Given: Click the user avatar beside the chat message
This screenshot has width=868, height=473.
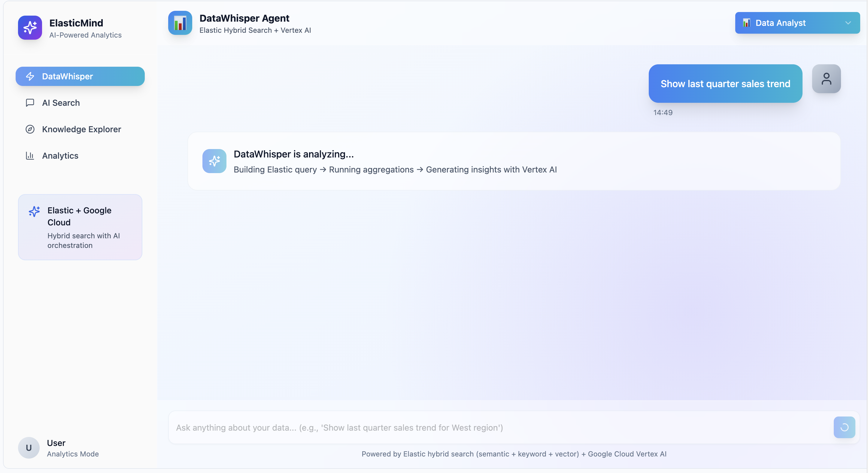Looking at the screenshot, I should pyautogui.click(x=826, y=78).
